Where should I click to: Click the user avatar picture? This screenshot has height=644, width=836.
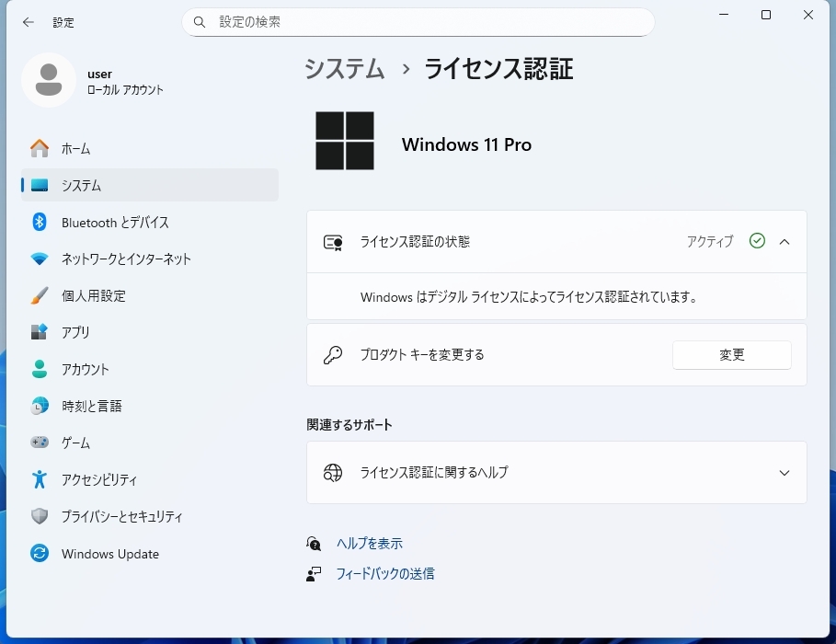tap(49, 80)
